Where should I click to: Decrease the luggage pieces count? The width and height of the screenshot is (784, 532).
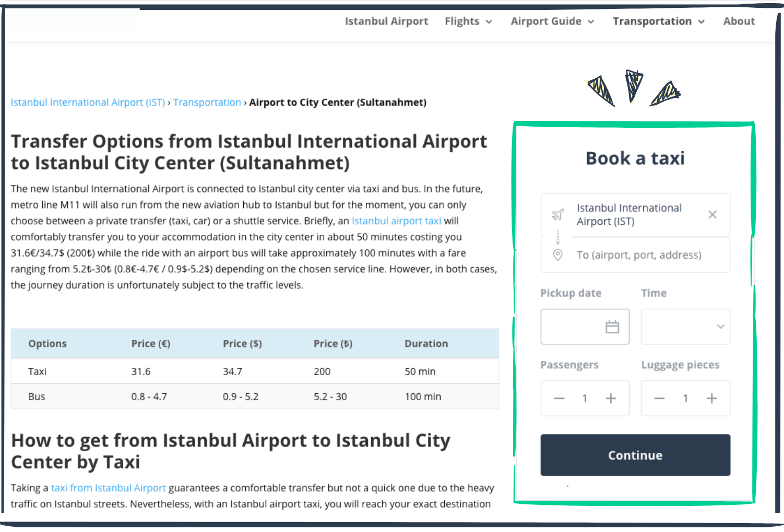click(x=659, y=398)
